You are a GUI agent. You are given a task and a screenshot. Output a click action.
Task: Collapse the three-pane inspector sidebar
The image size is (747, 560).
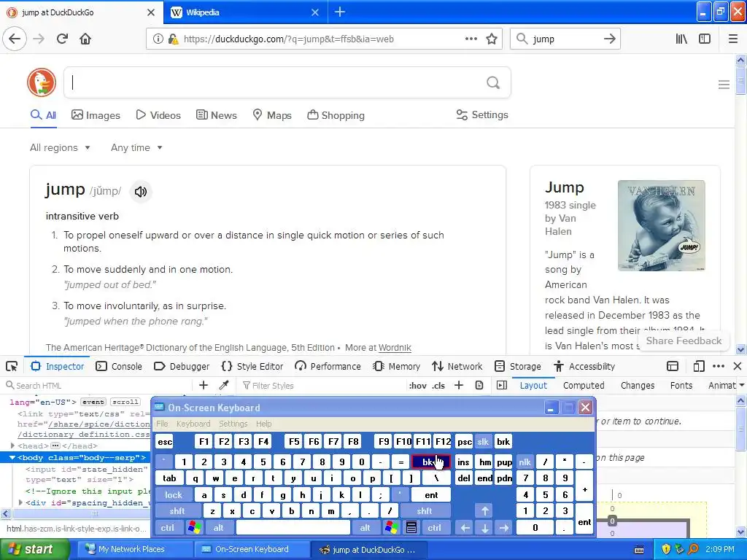coord(502,385)
